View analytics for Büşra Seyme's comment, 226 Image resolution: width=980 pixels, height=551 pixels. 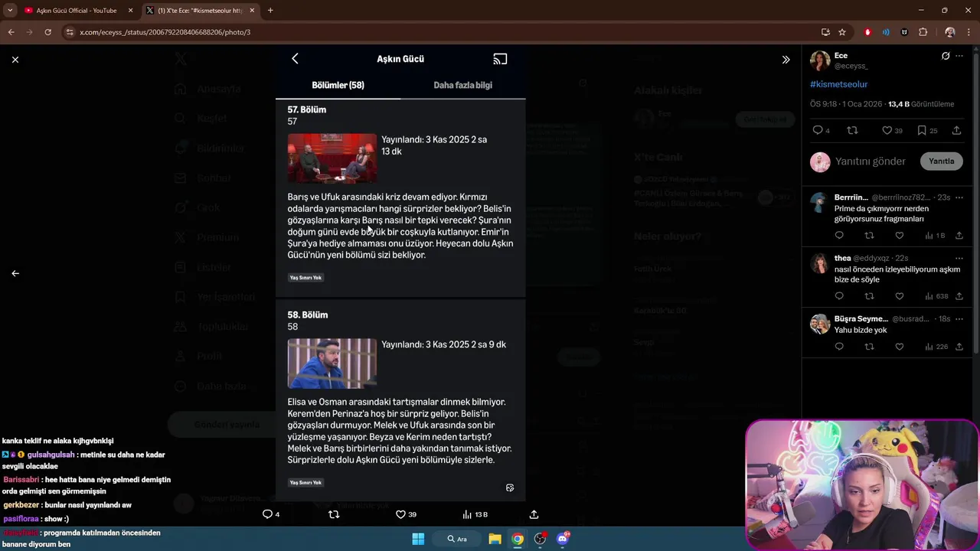936,347
